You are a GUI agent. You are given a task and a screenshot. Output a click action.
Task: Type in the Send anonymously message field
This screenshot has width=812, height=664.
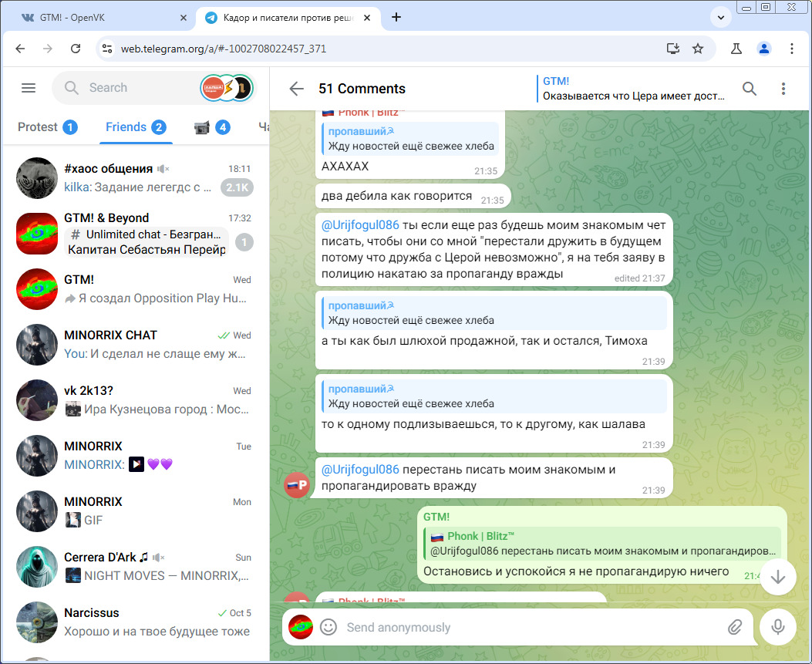pos(524,627)
